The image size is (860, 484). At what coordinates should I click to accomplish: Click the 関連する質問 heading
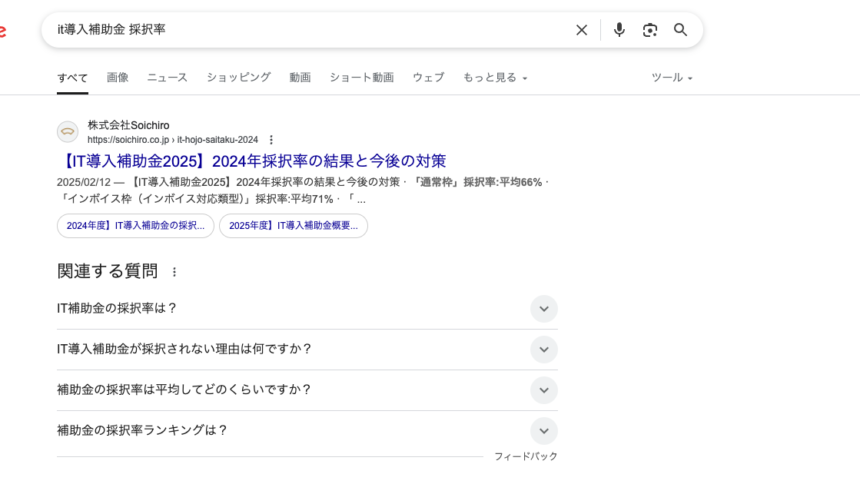[108, 271]
